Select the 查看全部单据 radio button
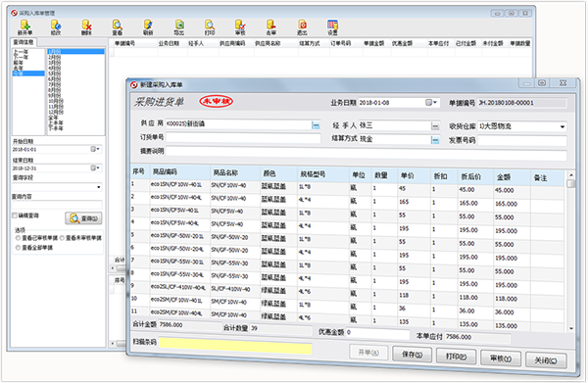This screenshot has height=383, width=588. (x=18, y=248)
